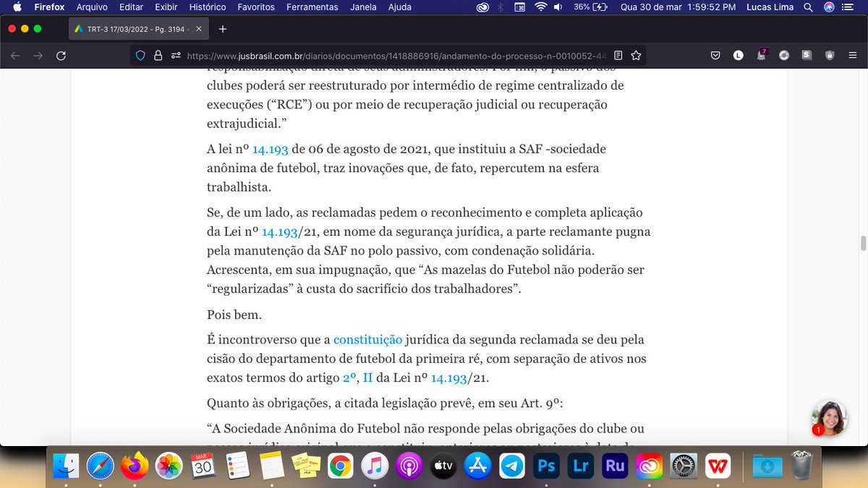Show site security padlock info
Viewport: 868px width, 488px height.
(x=158, y=56)
